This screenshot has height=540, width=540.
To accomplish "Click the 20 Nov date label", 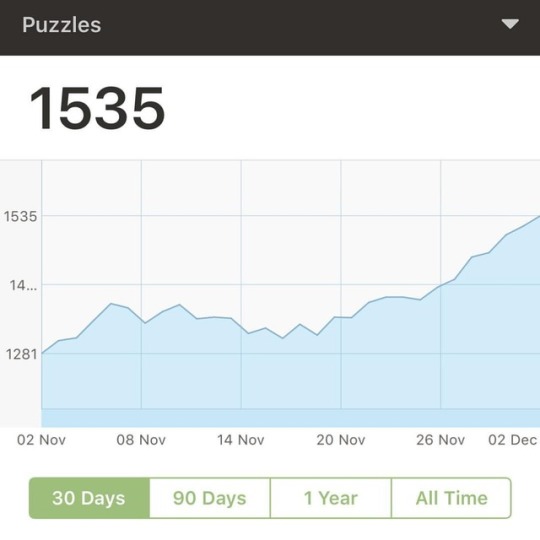I will click(341, 440).
